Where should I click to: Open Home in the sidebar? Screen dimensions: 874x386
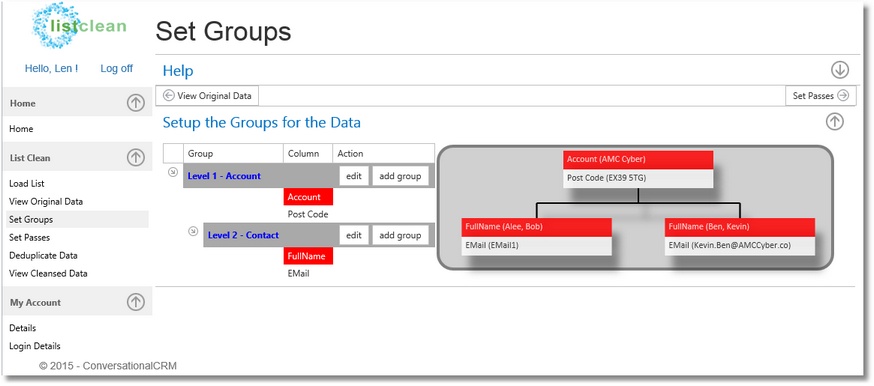(x=21, y=129)
